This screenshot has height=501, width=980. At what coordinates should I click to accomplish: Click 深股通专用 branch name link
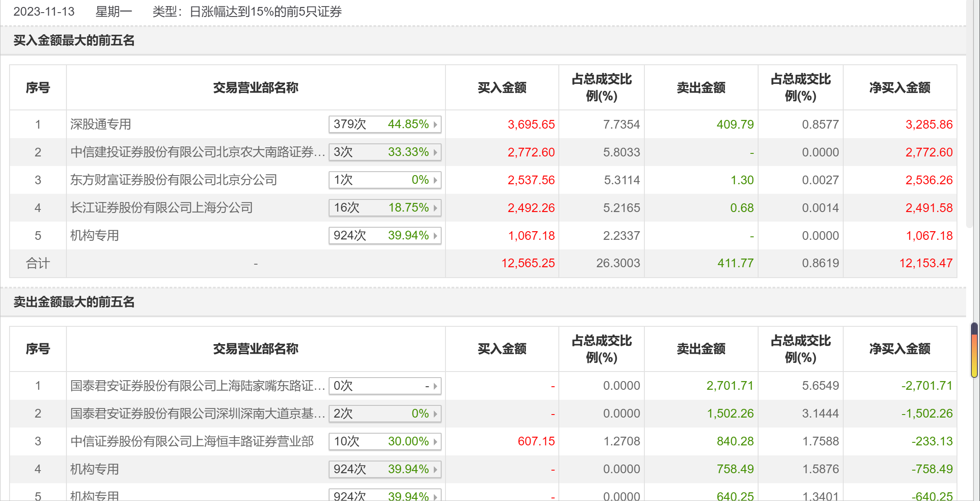coord(101,125)
